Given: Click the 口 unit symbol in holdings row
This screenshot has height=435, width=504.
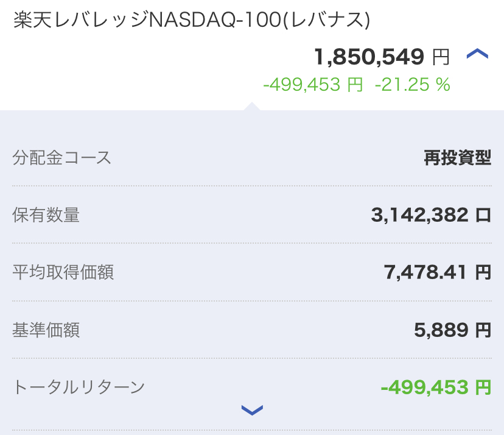Looking at the screenshot, I should click(483, 215).
